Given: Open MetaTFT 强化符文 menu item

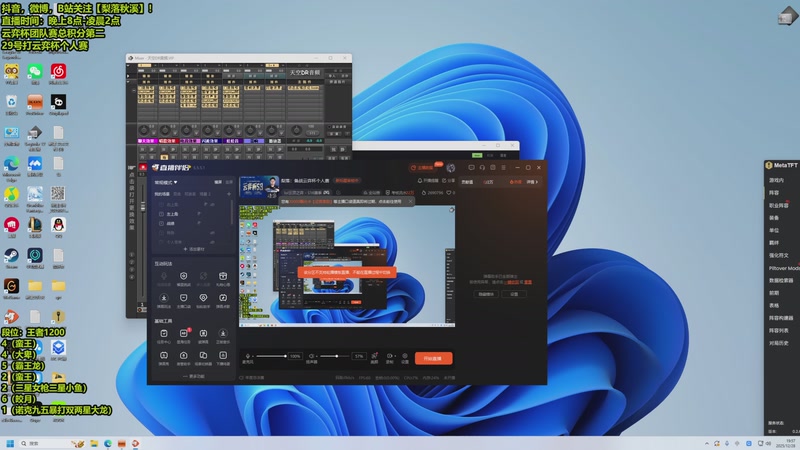Looking at the screenshot, I should pyautogui.click(x=779, y=255).
